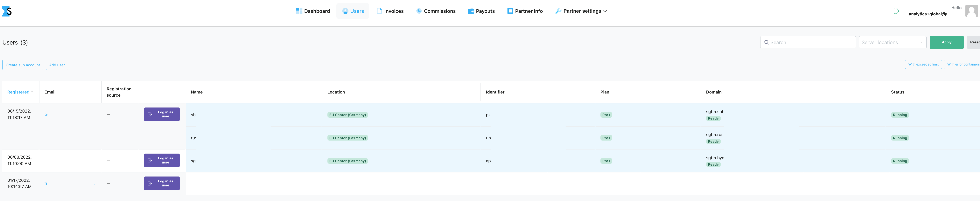The width and height of the screenshot is (980, 201).
Task: Click the Payouts wallet icon
Action: pyautogui.click(x=471, y=11)
